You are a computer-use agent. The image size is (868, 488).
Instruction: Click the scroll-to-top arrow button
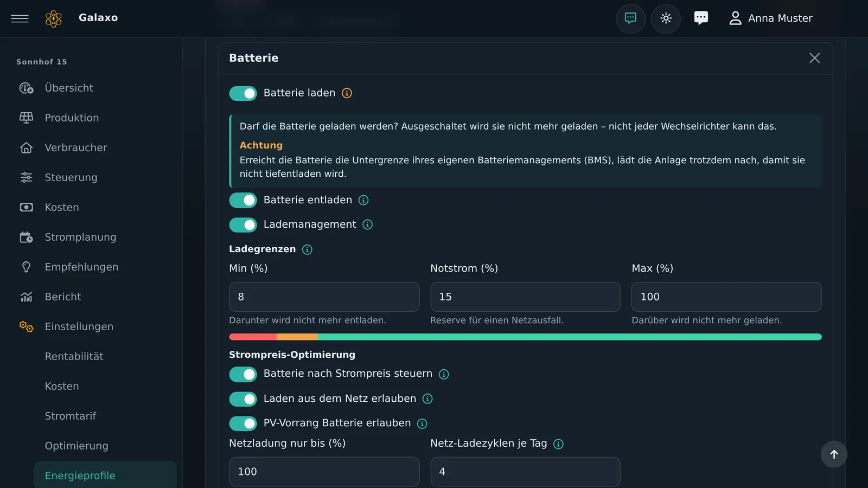coord(834,454)
